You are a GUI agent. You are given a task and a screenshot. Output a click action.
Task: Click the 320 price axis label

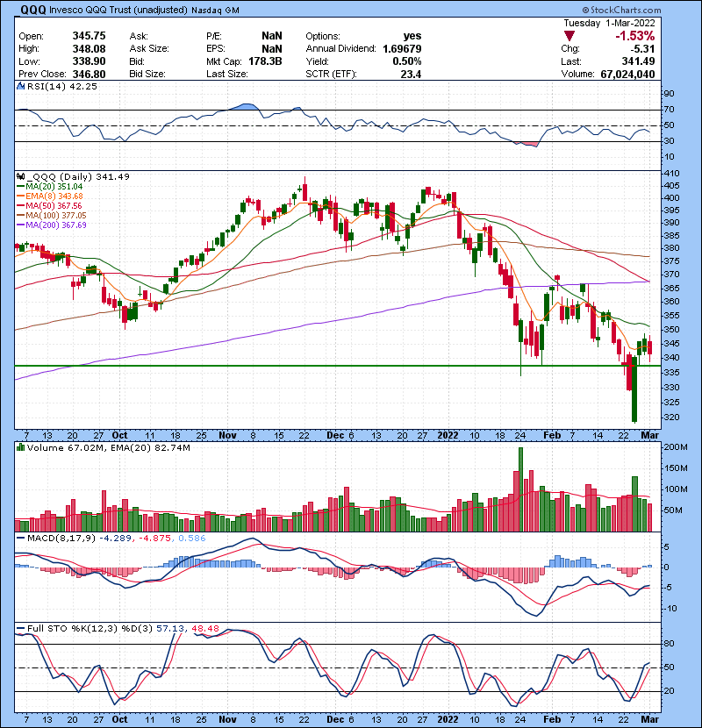point(672,417)
